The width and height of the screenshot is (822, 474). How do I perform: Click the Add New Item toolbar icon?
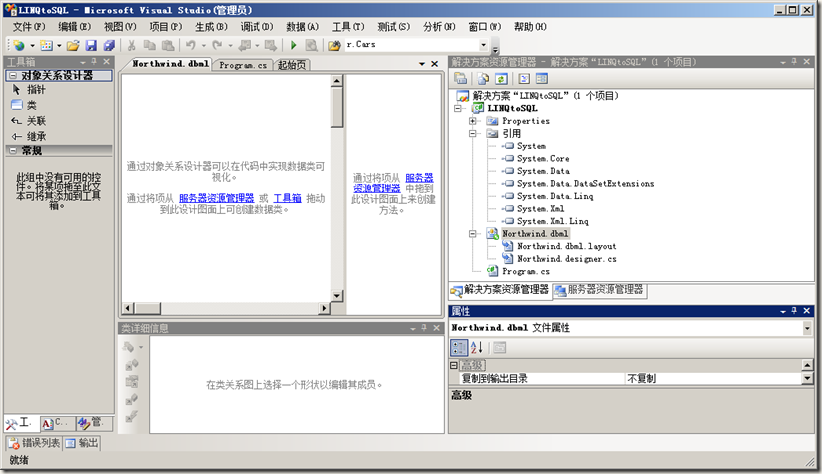[x=47, y=46]
